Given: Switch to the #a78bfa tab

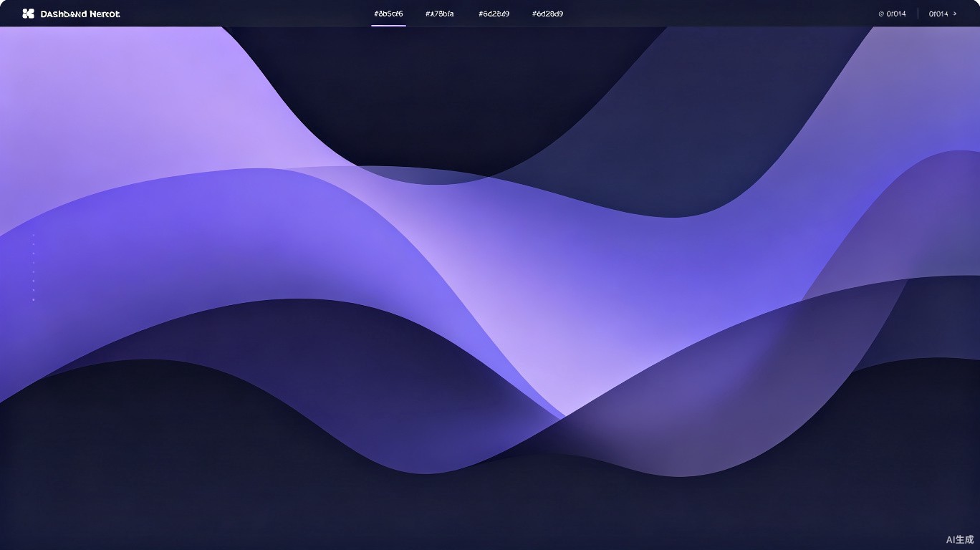Looking at the screenshot, I should (439, 14).
